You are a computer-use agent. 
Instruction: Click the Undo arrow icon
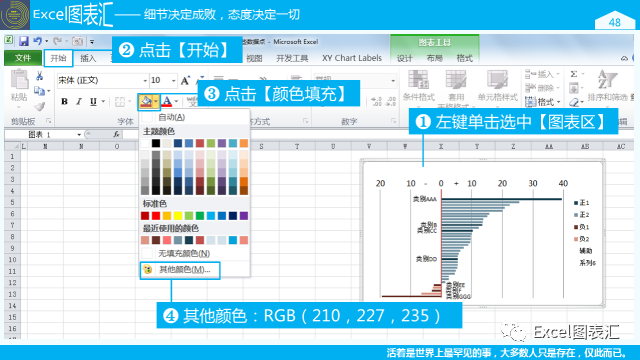click(x=38, y=41)
